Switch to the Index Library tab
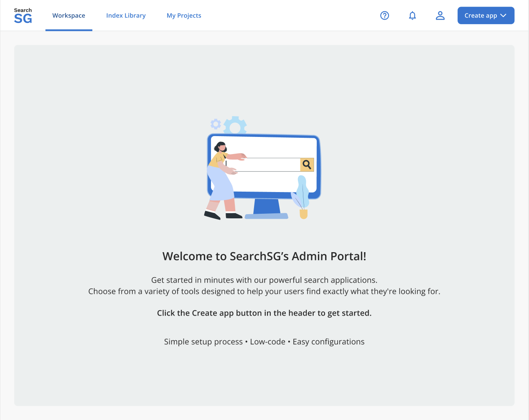 click(x=126, y=15)
